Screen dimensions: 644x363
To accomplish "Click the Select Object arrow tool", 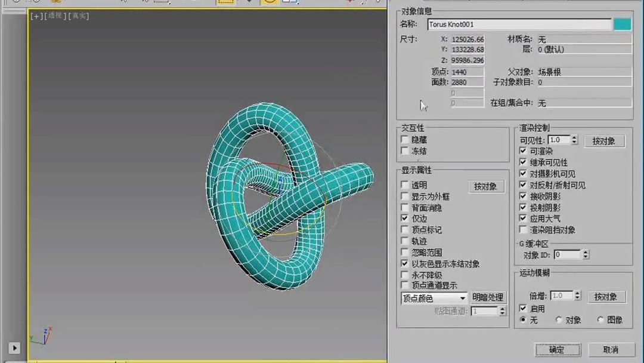I will [x=124, y=3].
